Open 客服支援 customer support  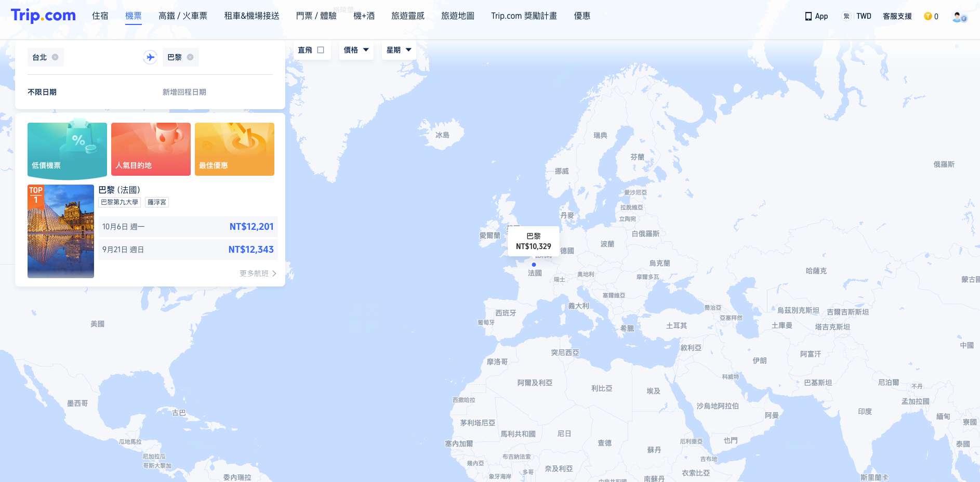897,16
